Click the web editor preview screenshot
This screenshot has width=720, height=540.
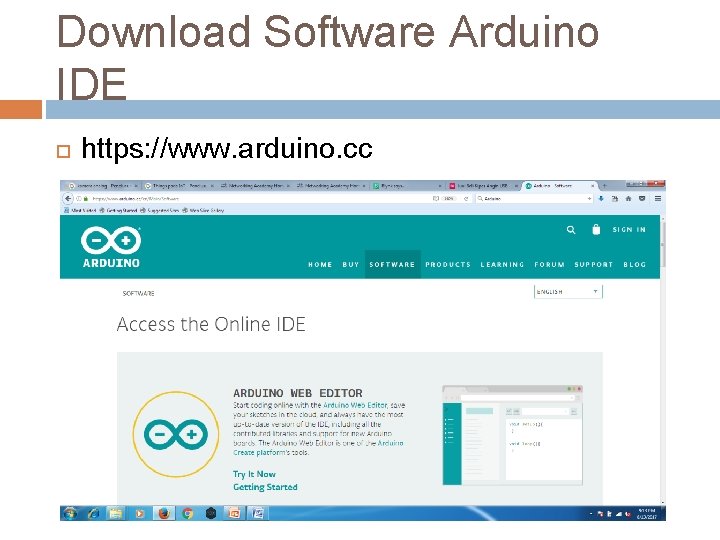coord(512,435)
